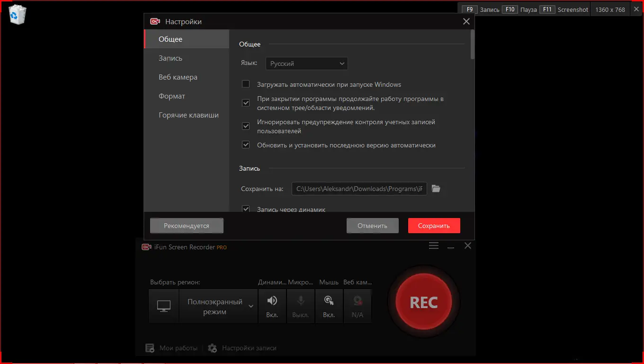Screen dimensions: 644x364
Task: Open the hamburger menu of the recorder
Action: click(433, 246)
